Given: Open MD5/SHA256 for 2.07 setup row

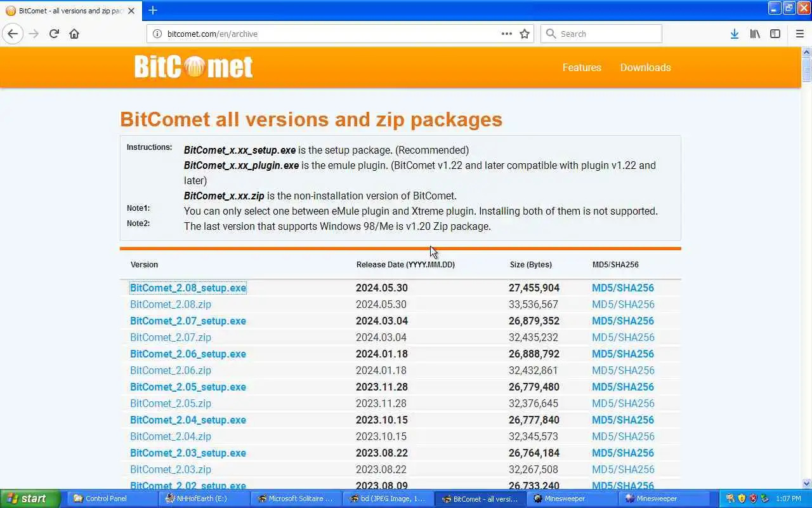Looking at the screenshot, I should pyautogui.click(x=623, y=321).
